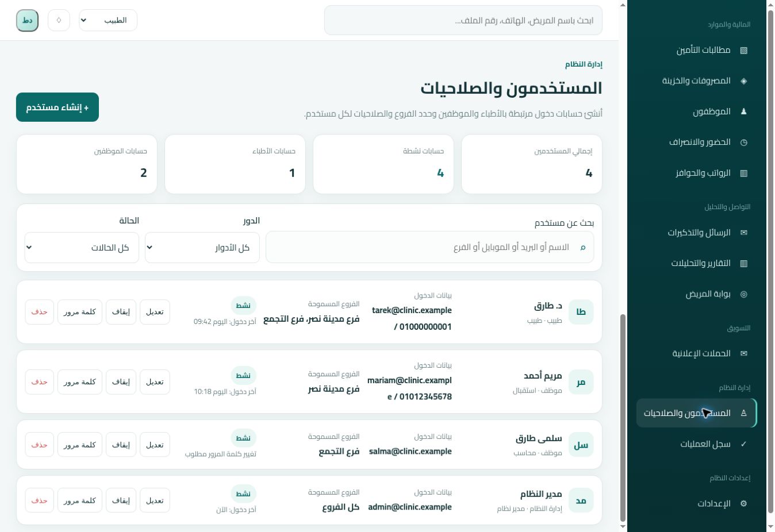The height and width of the screenshot is (532, 775).
Task: Click the expenses and treasury icon
Action: 743,81
